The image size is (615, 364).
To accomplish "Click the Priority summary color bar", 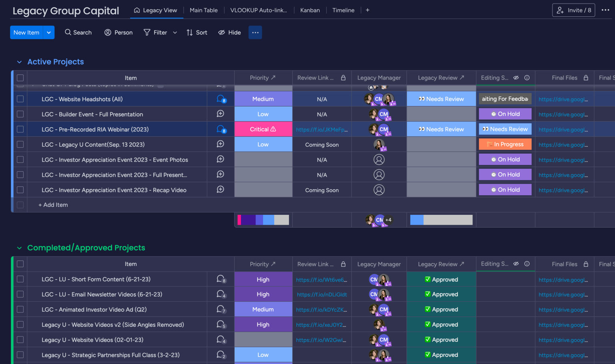I will coord(263,220).
